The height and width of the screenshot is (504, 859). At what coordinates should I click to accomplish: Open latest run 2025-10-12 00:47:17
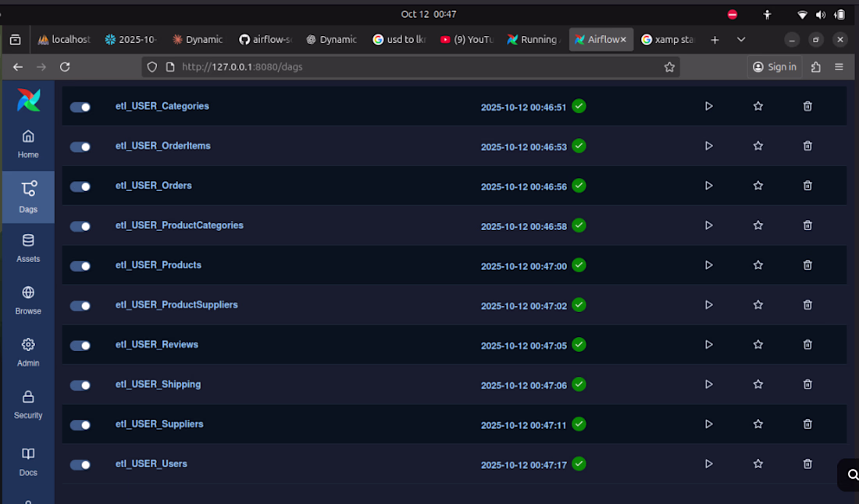(524, 465)
